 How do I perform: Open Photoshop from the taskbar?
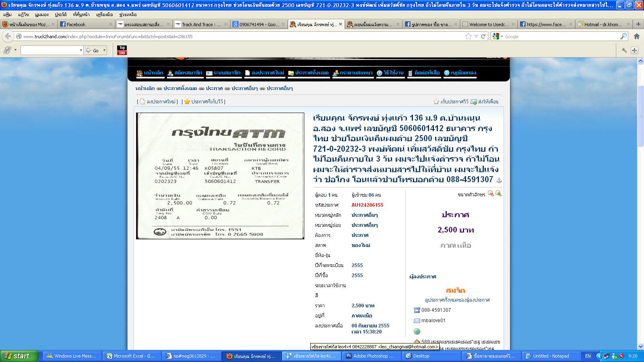point(371,356)
